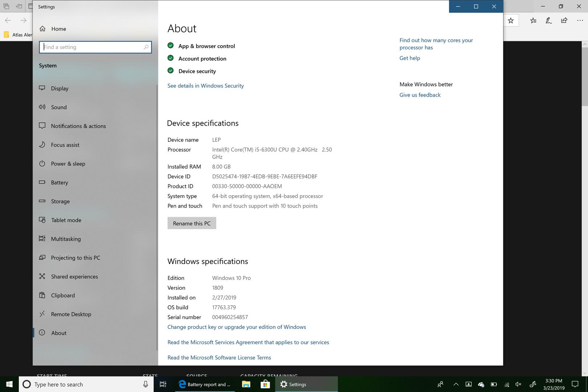This screenshot has height=392, width=588.
Task: Click the Remote Desktop icon
Action: point(42,314)
